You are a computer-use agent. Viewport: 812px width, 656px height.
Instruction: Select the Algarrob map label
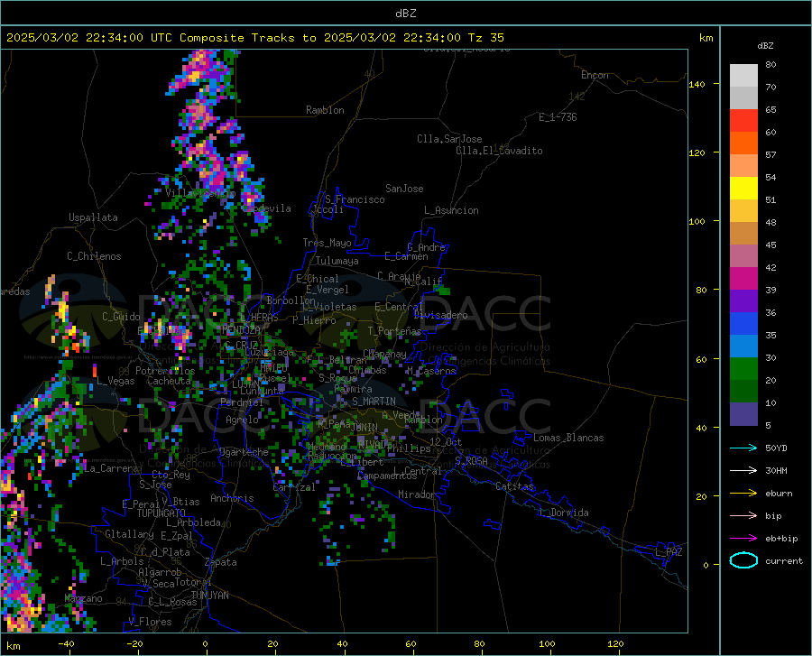[160, 572]
